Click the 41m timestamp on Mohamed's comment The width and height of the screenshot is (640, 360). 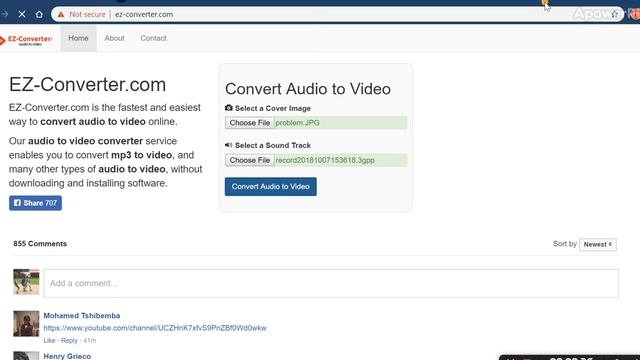(90, 340)
